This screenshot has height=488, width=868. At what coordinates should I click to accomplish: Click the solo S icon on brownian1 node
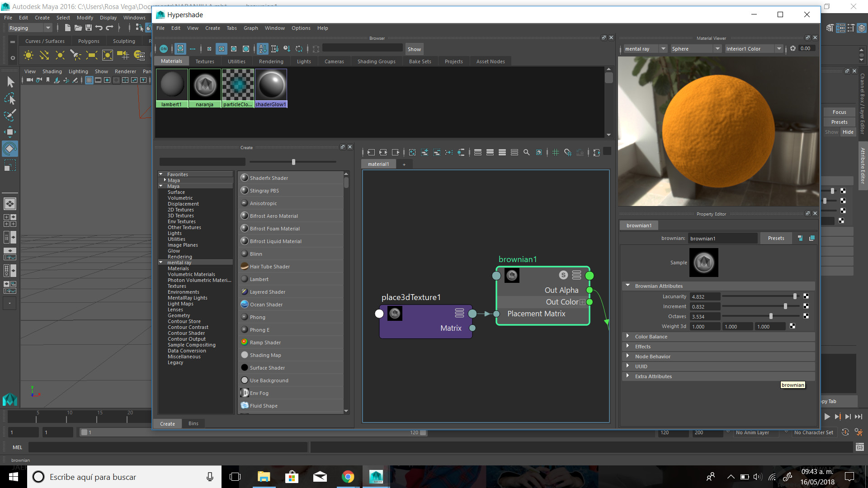[x=563, y=275]
